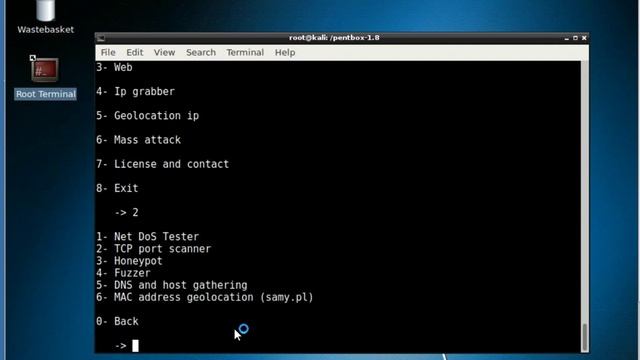
Task: Click the '4- Fuzzer' line
Action: (123, 273)
